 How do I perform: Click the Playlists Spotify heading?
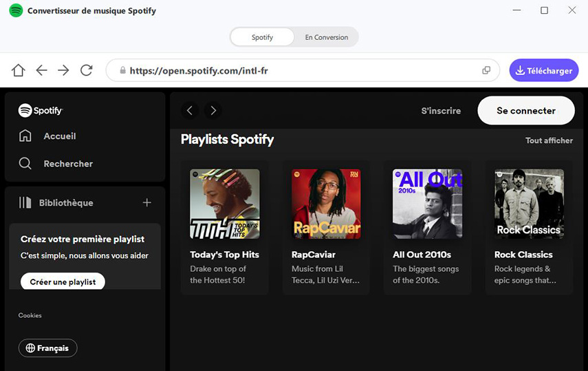(227, 139)
